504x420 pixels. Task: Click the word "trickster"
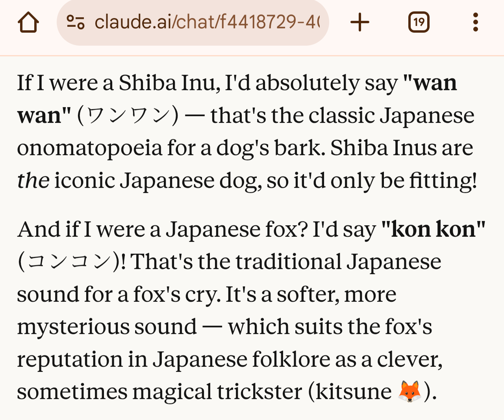(x=259, y=392)
